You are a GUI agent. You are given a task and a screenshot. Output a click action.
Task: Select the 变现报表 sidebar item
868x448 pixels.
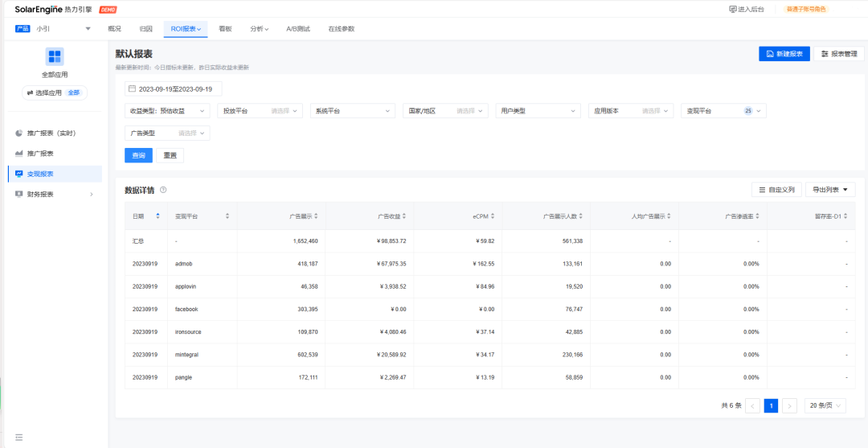pos(55,174)
